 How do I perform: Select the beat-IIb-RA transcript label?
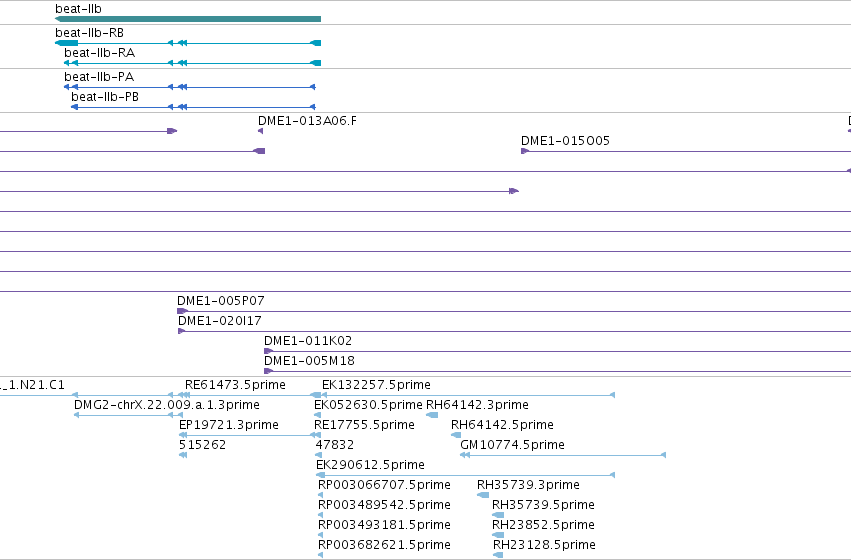[99, 53]
